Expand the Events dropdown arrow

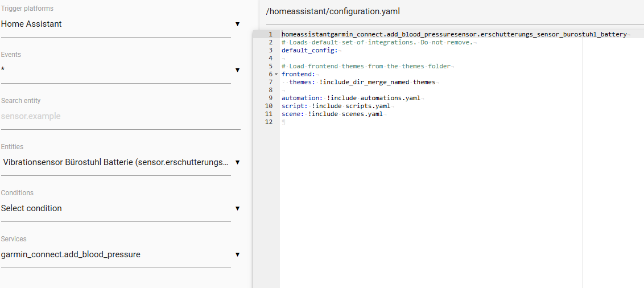coord(237,70)
